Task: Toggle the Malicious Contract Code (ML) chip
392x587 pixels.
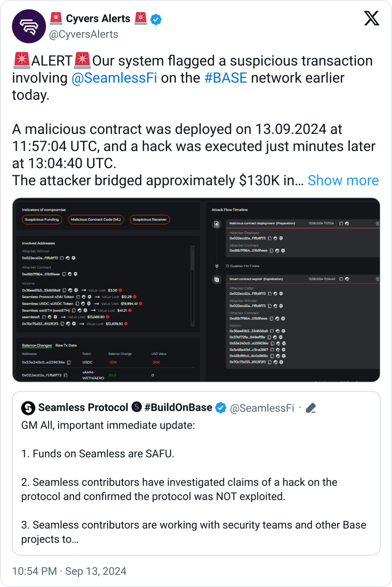Action: pos(96,220)
